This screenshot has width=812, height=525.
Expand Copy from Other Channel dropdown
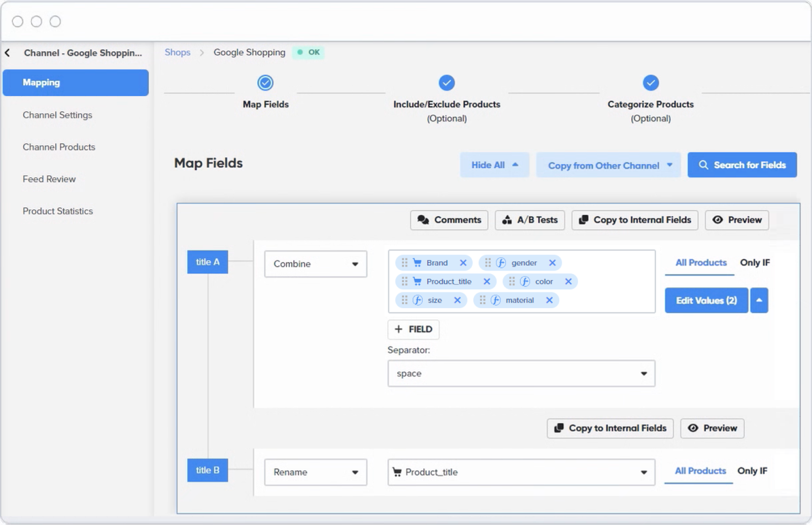[x=608, y=166]
